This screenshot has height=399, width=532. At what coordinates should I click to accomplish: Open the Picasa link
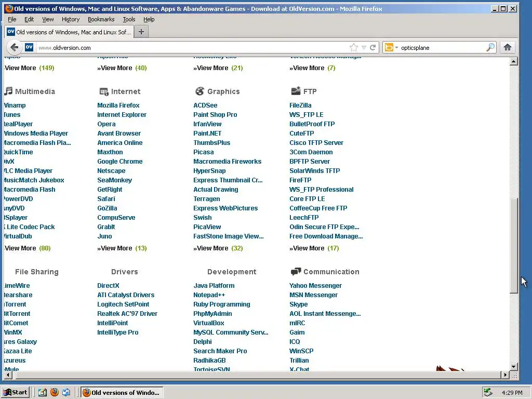(x=204, y=152)
